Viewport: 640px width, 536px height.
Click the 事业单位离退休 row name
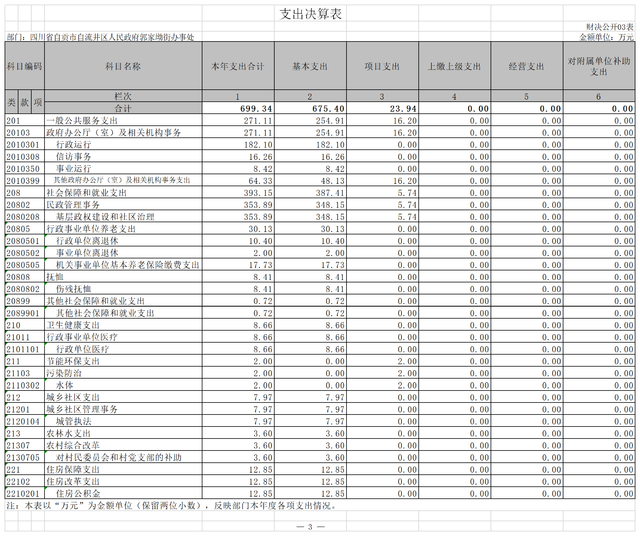click(x=87, y=253)
